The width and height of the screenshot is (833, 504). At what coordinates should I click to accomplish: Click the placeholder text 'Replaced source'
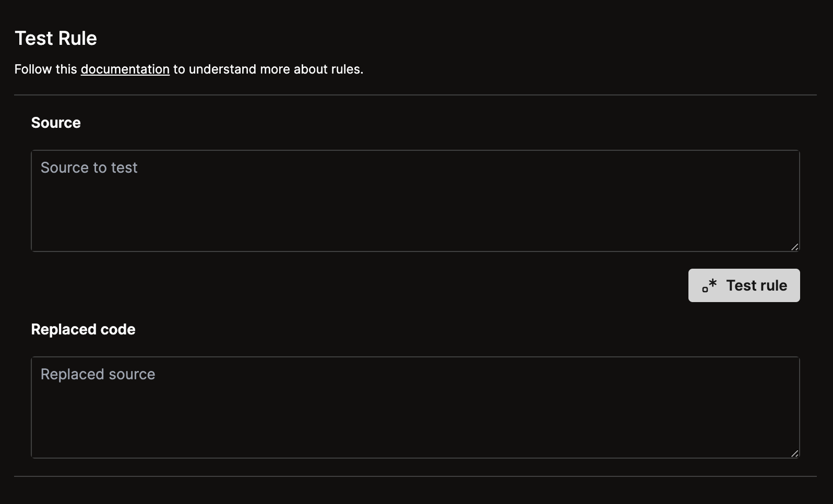pos(98,374)
